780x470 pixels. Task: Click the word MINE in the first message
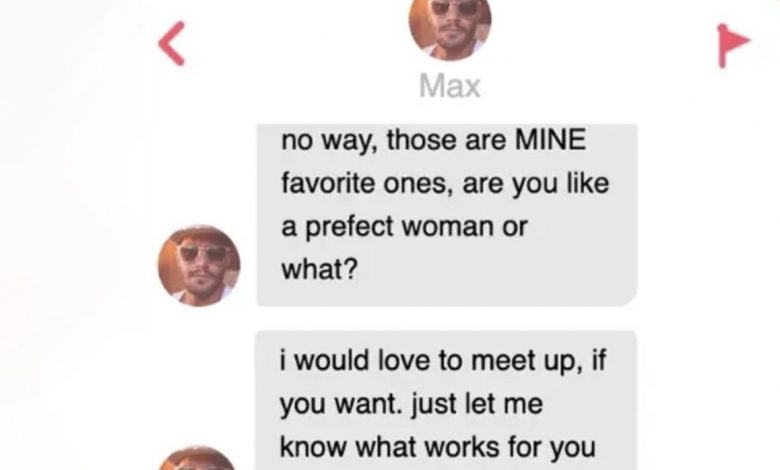tap(550, 140)
